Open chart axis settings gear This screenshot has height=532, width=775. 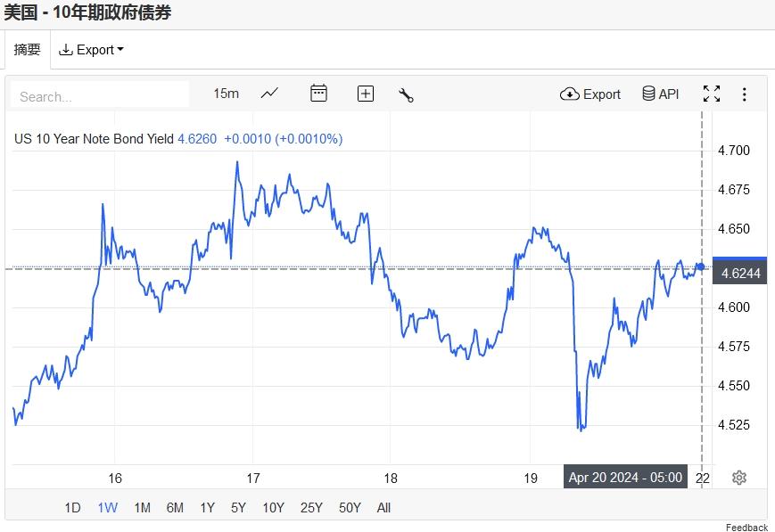738,478
